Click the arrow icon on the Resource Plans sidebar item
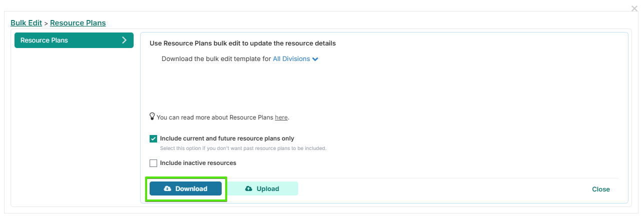This screenshot has height=217, width=644. 124,40
